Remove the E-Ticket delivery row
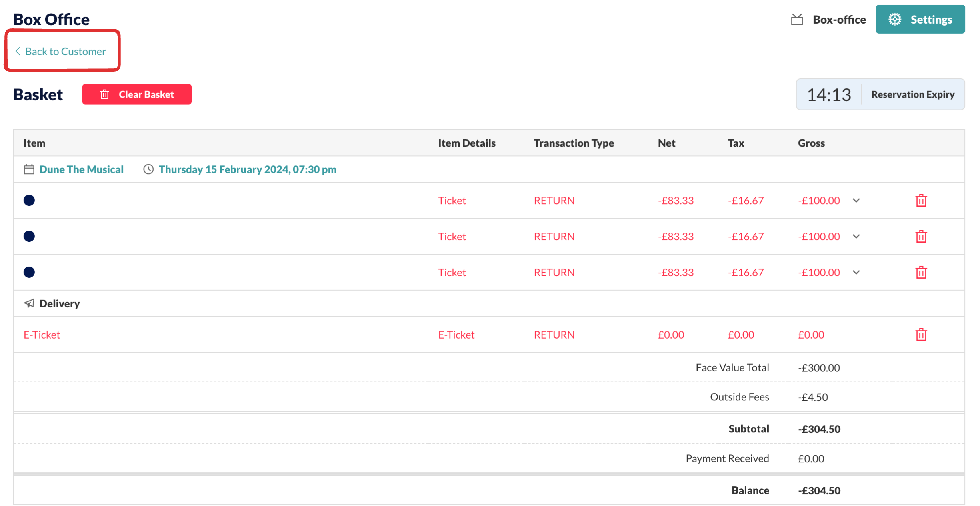Viewport: 980px width, 506px height. point(921,335)
